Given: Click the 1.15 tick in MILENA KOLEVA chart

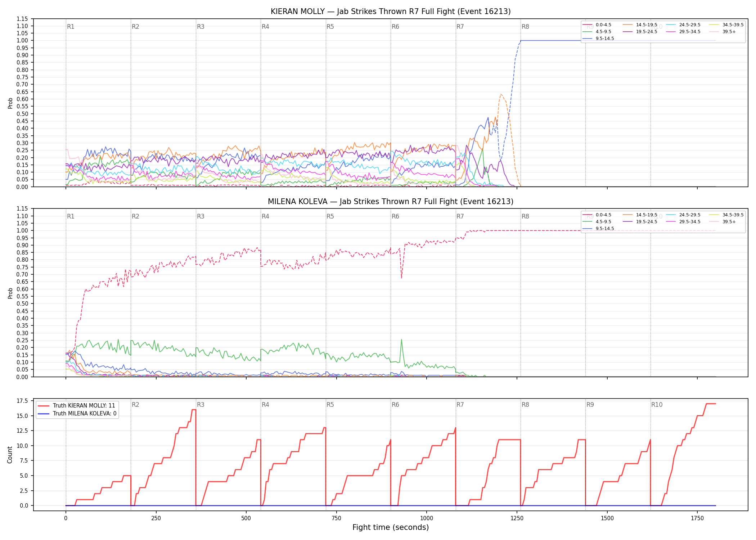Looking at the screenshot, I should pos(22,209).
